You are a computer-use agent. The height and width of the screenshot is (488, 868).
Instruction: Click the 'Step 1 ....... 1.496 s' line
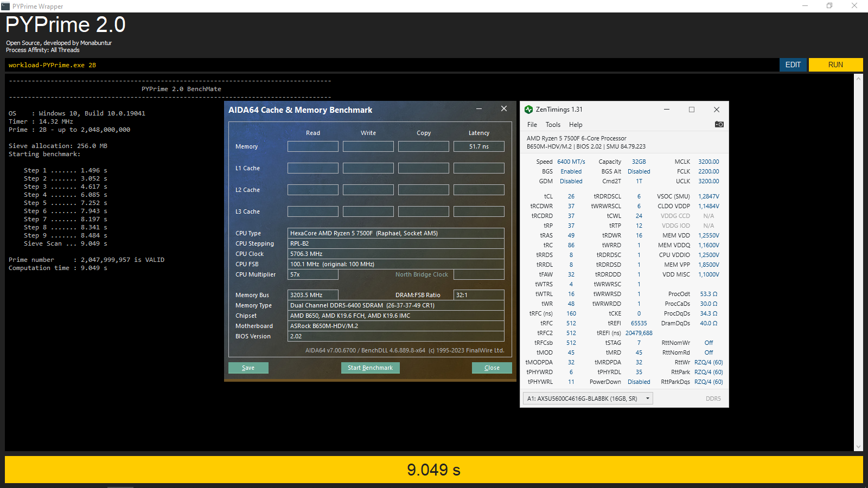pyautogui.click(x=66, y=170)
